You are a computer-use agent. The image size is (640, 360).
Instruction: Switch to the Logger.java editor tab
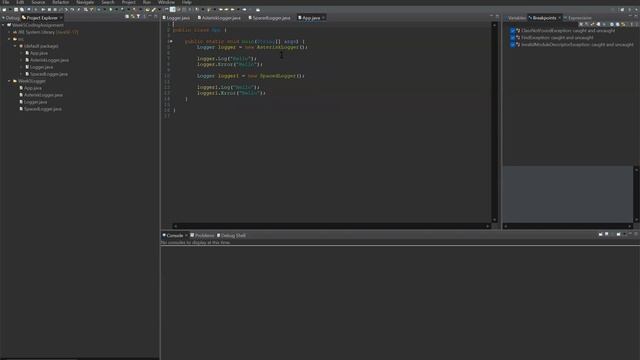[x=176, y=18]
